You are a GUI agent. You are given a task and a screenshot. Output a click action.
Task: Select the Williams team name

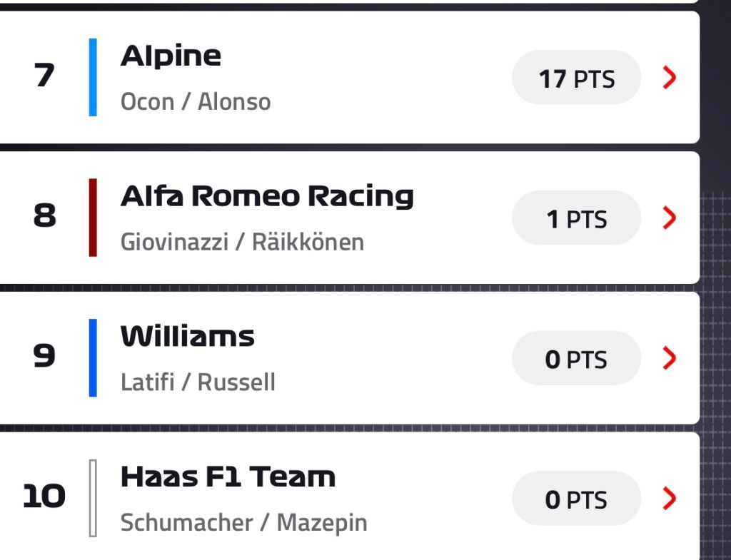pos(187,336)
